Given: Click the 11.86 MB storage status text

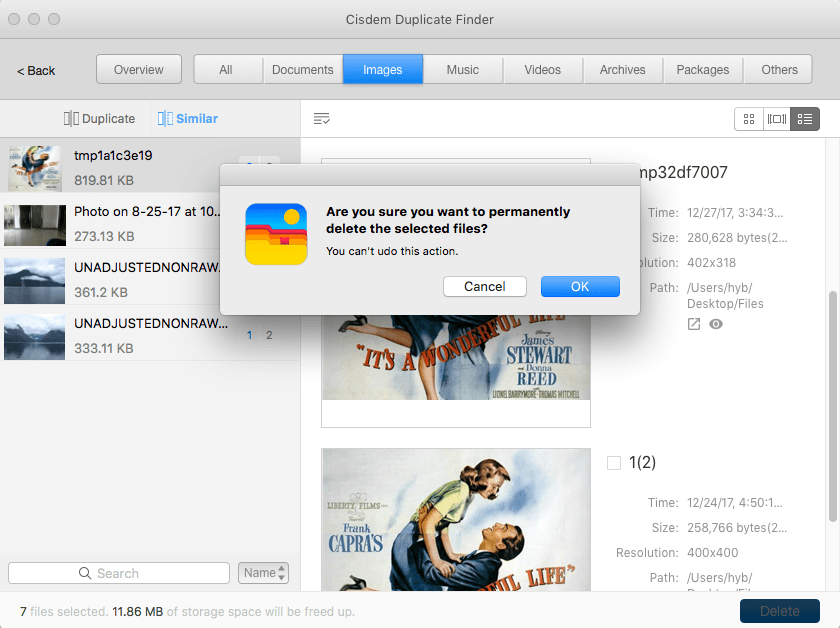Looking at the screenshot, I should click(x=138, y=611).
